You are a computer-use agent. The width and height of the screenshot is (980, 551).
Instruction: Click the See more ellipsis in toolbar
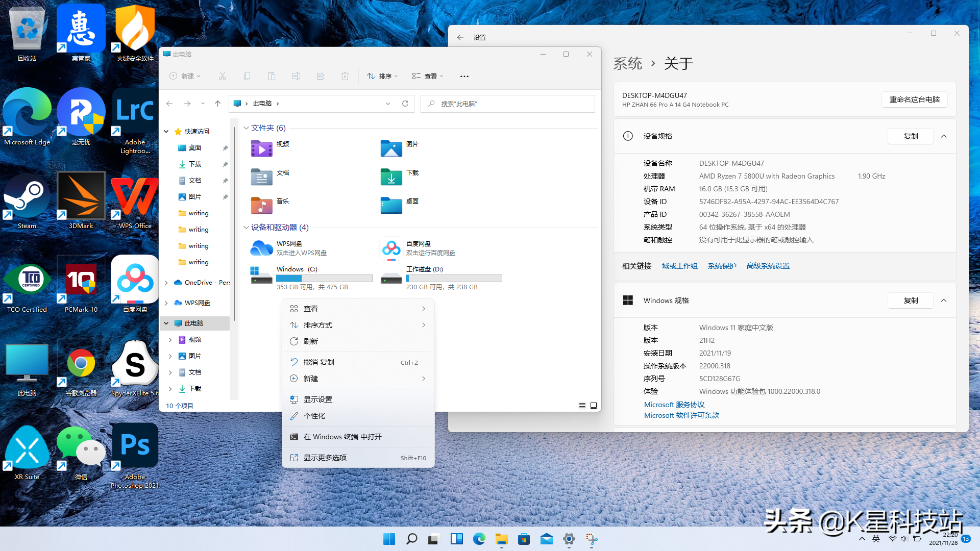[x=464, y=76]
